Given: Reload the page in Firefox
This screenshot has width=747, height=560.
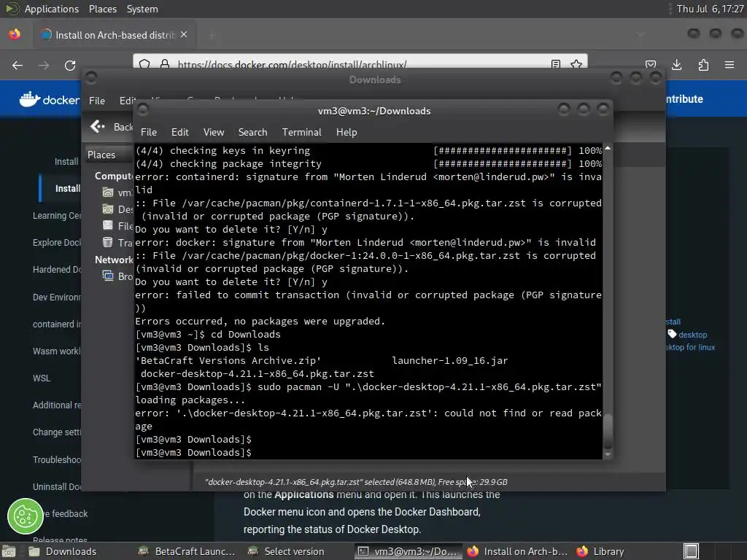Looking at the screenshot, I should click(x=70, y=65).
